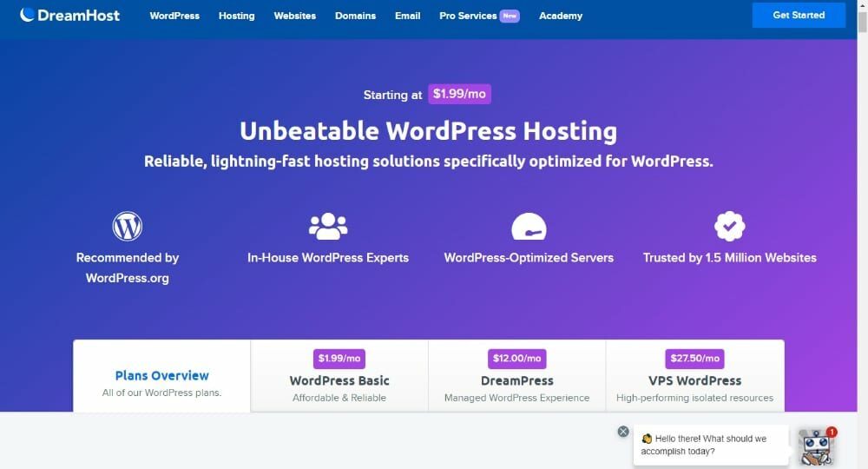Expand the Domains menu
868x469 pixels.
(354, 16)
